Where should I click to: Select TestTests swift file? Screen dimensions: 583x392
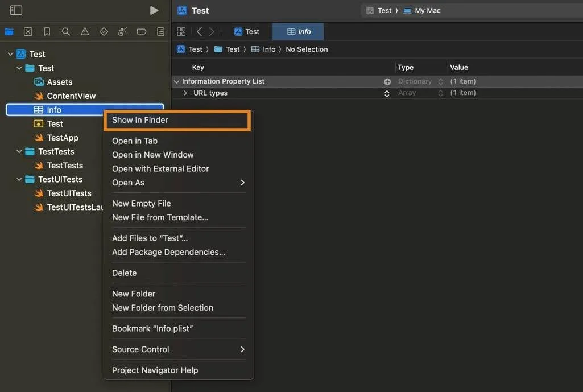[x=58, y=166]
